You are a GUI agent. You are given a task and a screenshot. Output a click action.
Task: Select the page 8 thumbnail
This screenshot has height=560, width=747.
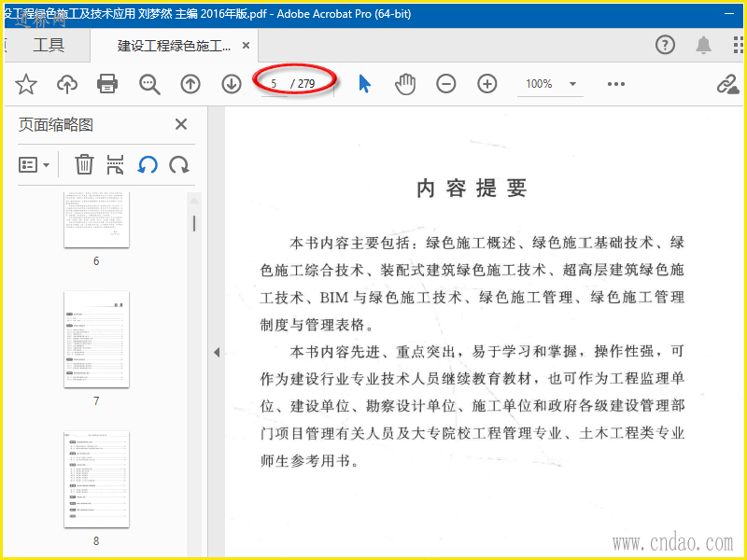(97, 480)
